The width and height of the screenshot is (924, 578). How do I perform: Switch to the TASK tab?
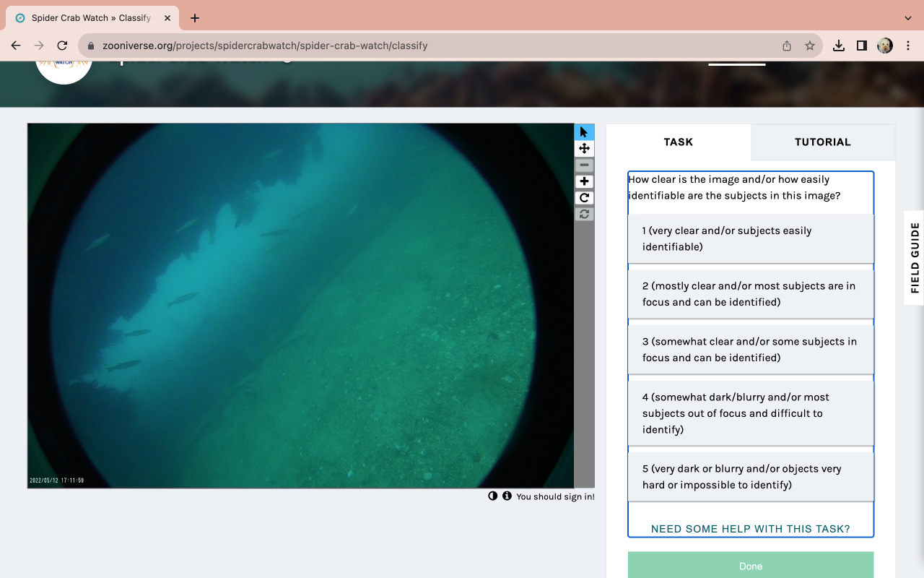point(679,142)
